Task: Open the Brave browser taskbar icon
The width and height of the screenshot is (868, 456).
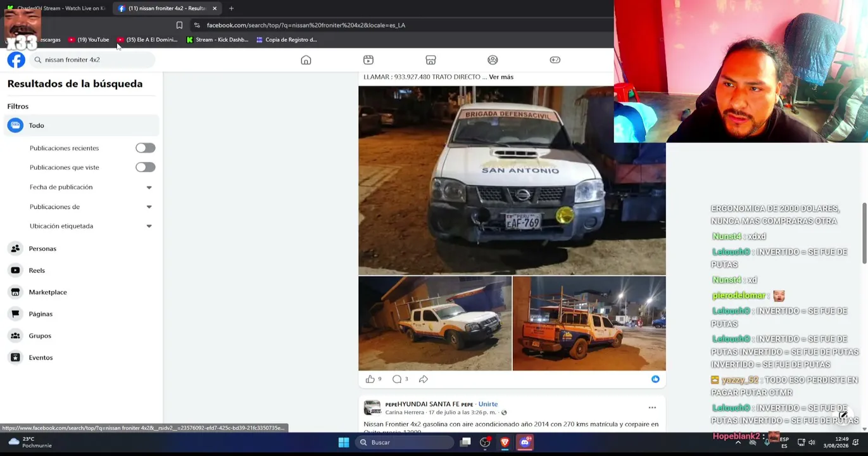Action: tap(505, 442)
